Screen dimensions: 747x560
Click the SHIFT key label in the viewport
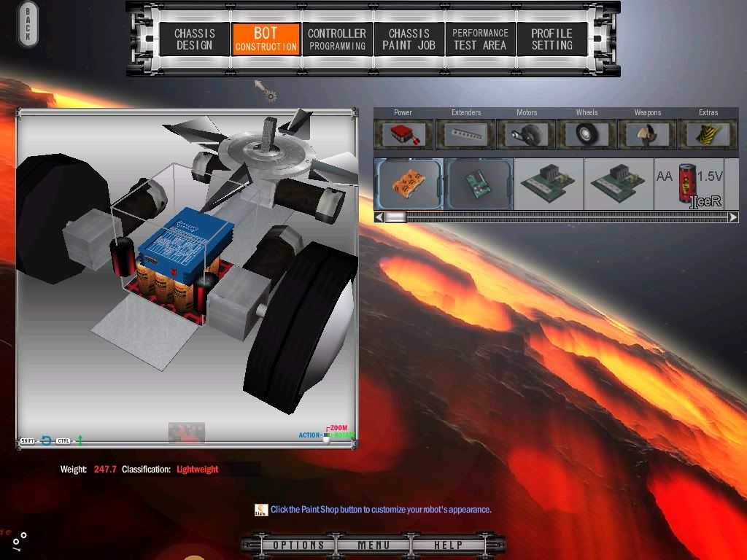(x=28, y=440)
